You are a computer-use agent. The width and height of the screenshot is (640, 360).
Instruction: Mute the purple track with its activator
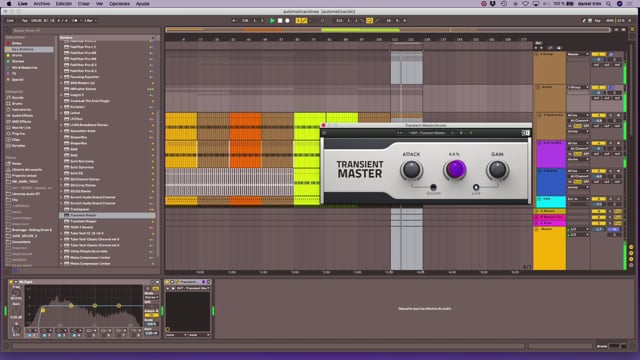(598, 143)
